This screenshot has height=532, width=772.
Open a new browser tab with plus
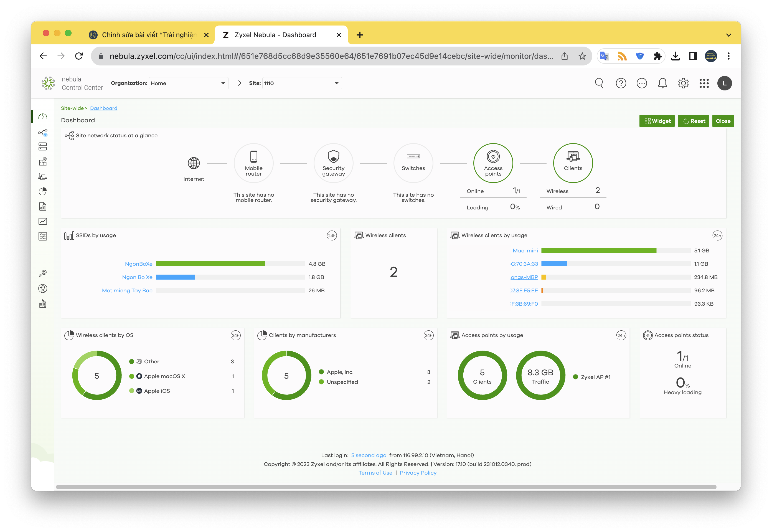360,35
